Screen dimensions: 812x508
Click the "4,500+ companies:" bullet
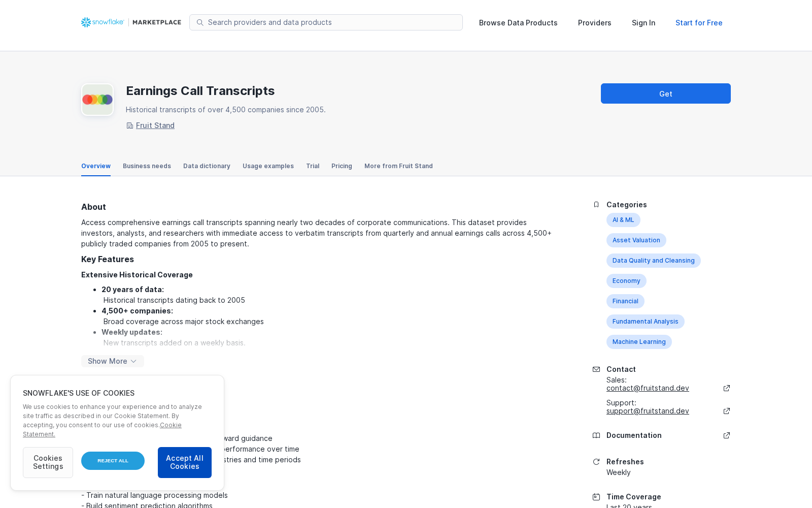137,311
